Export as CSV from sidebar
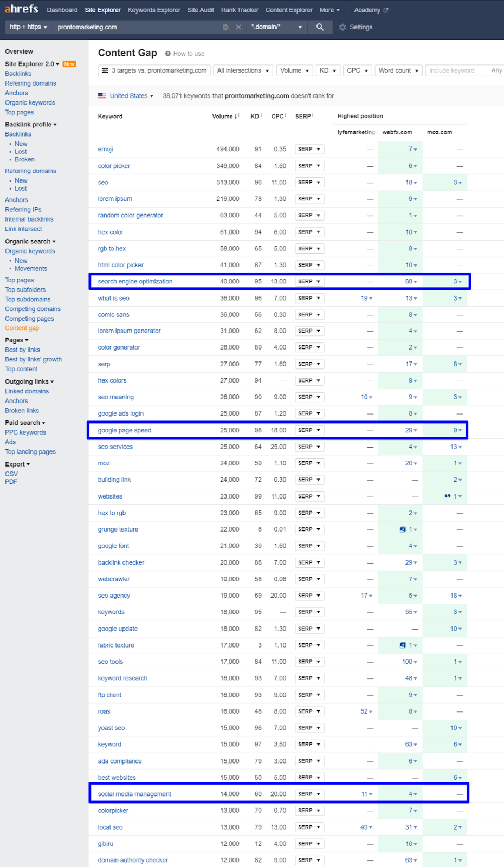The height and width of the screenshot is (867, 504). pyautogui.click(x=11, y=474)
